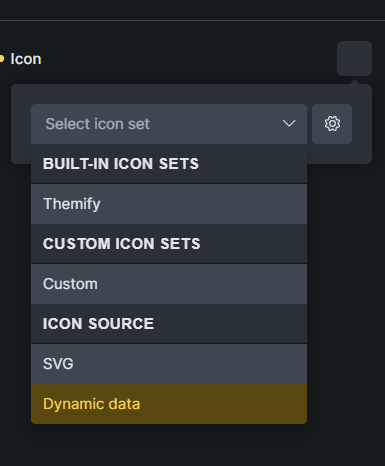The height and width of the screenshot is (466, 385).
Task: Click the yellow dot beside Icon label
Action: [2, 59]
